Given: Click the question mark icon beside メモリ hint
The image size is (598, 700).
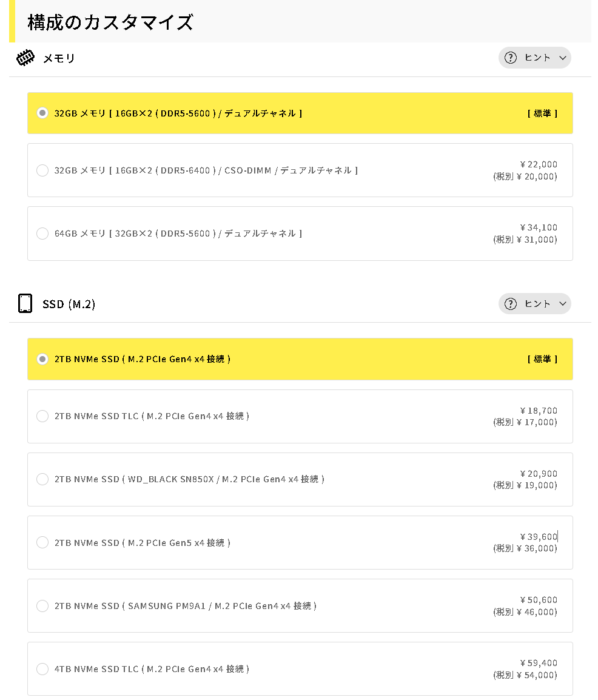Looking at the screenshot, I should [511, 58].
